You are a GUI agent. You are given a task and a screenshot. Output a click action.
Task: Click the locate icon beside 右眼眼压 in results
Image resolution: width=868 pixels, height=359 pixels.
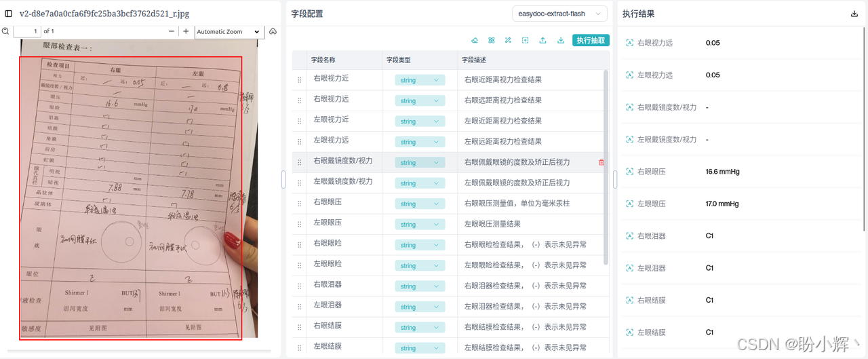click(629, 172)
